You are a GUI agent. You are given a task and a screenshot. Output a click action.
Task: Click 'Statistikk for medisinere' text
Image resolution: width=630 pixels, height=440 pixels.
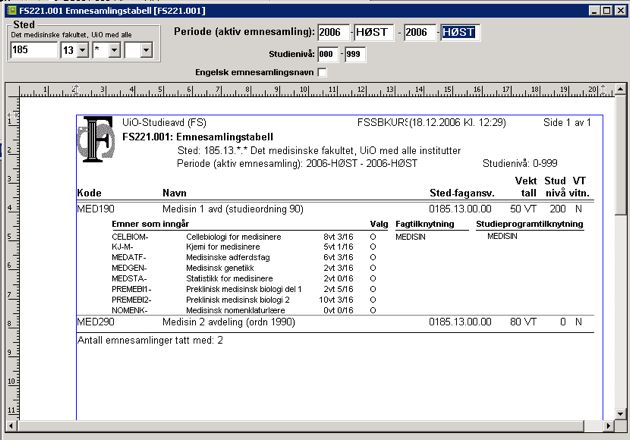pyautogui.click(x=229, y=278)
